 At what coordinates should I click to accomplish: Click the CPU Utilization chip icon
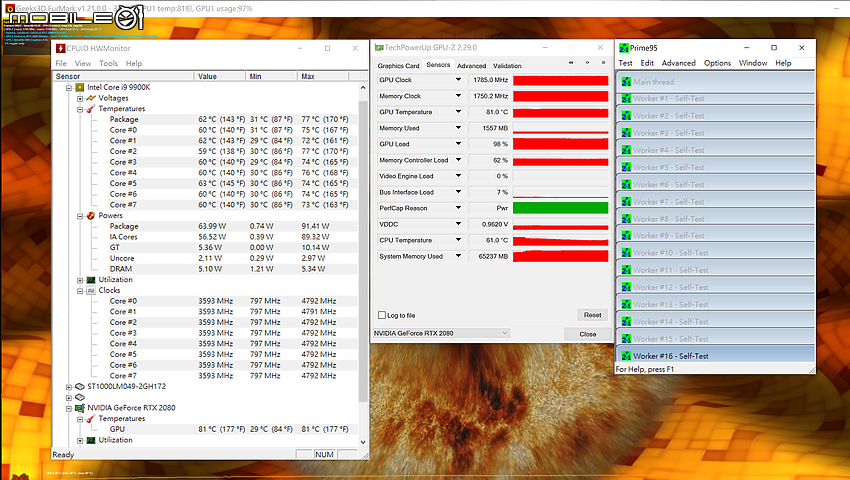91,280
